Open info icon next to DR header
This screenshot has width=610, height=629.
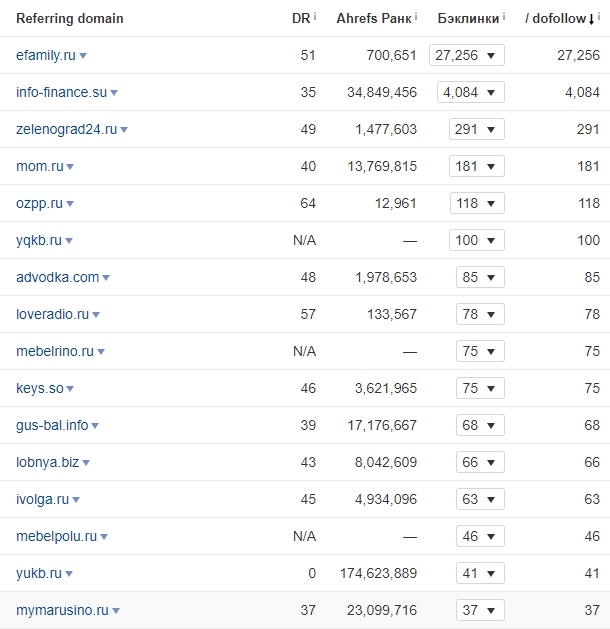315,16
